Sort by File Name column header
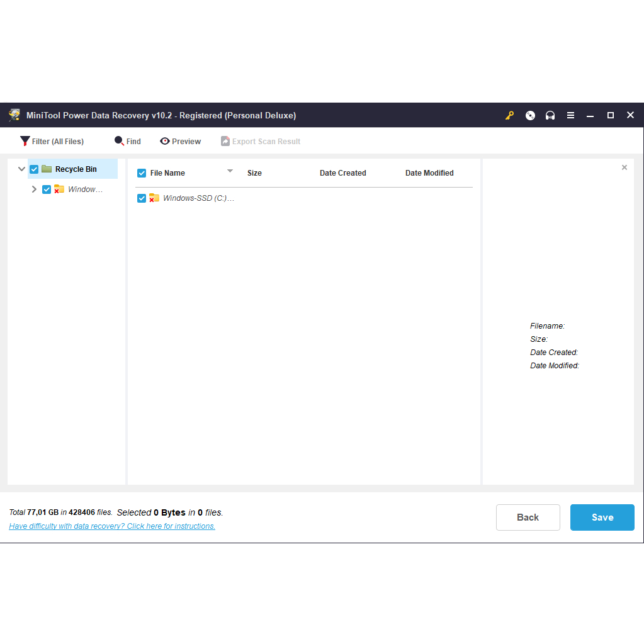644x644 pixels. [167, 173]
